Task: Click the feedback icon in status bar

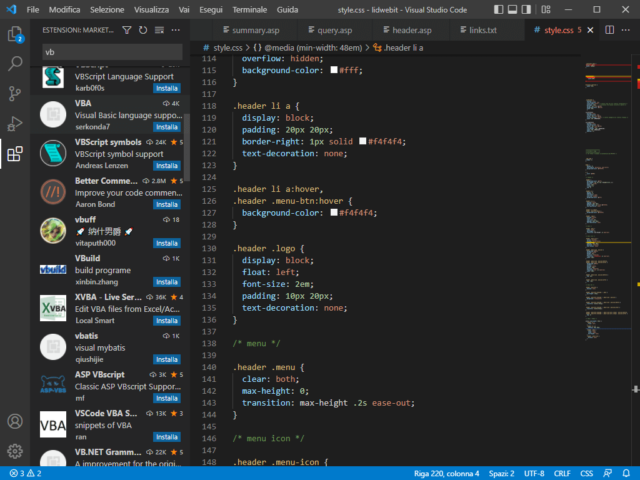Action: click(607, 473)
